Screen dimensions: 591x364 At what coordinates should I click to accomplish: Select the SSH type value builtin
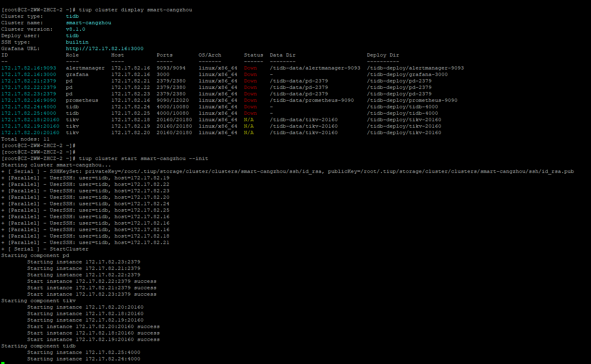77,42
